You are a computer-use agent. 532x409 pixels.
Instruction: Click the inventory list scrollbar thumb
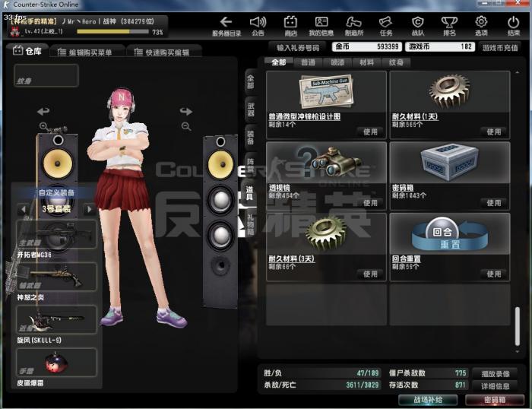(518, 327)
